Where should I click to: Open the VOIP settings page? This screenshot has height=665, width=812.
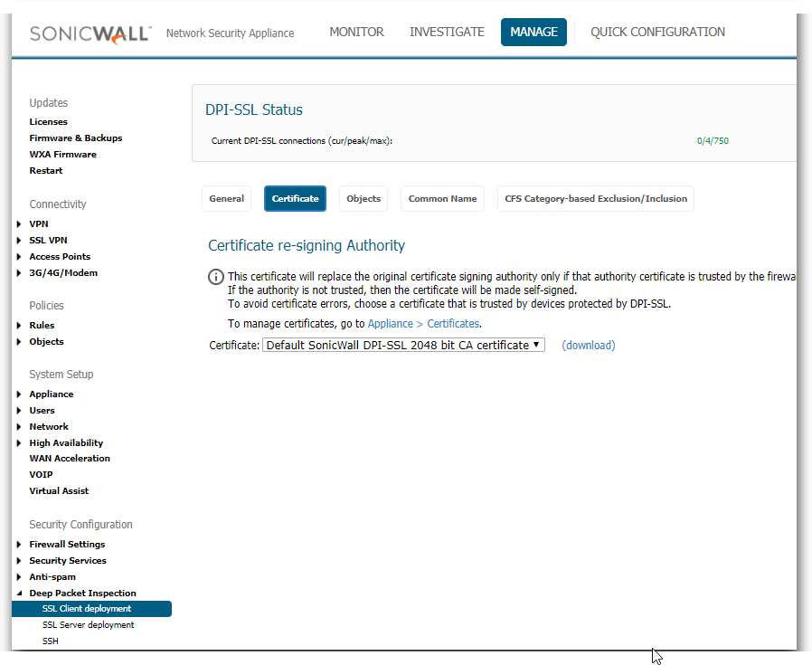tap(41, 475)
